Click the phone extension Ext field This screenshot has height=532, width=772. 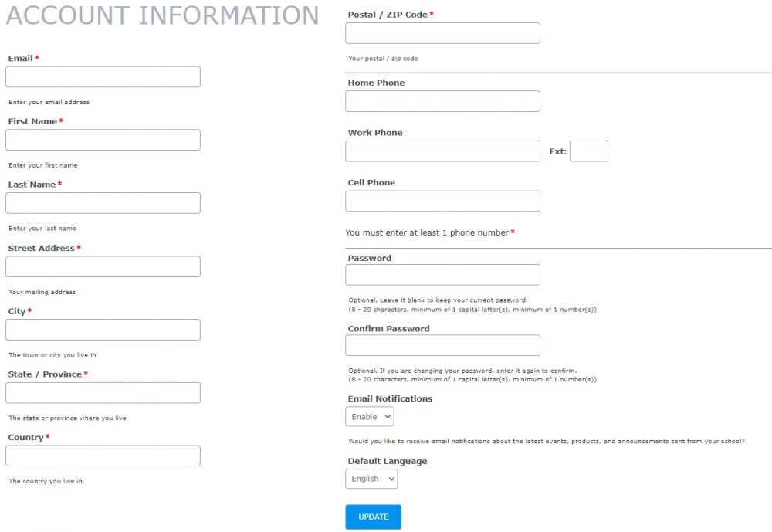(x=589, y=151)
